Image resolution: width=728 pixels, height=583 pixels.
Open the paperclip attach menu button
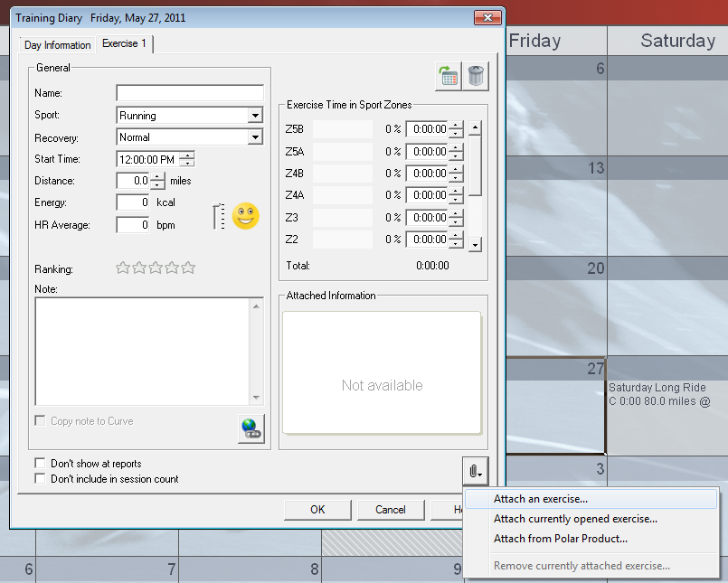click(475, 472)
